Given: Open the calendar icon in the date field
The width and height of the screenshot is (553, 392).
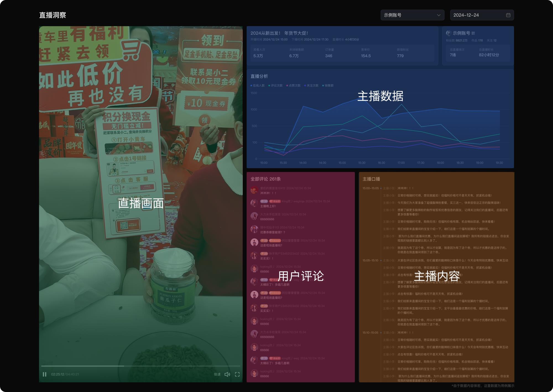Looking at the screenshot, I should tap(508, 15).
